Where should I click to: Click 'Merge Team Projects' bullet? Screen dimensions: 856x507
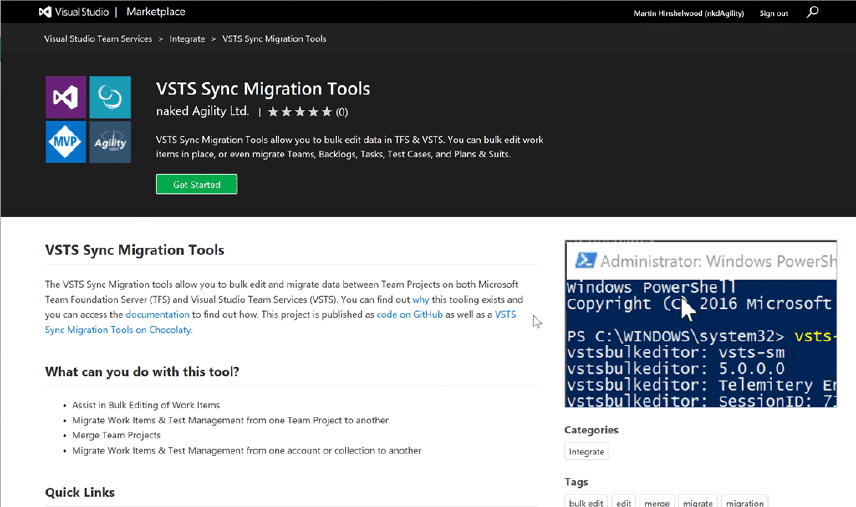(116, 435)
